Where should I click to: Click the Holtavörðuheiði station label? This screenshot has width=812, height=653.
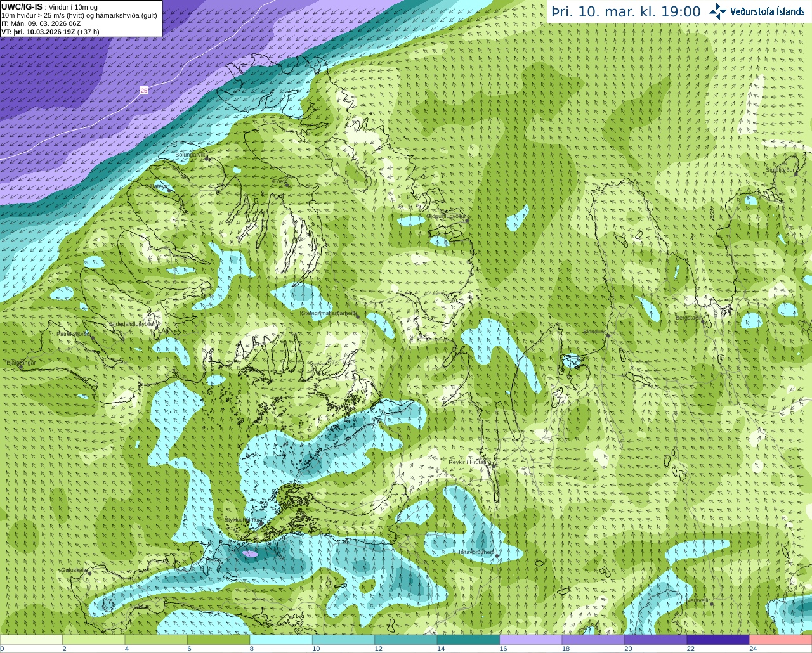coord(476,552)
